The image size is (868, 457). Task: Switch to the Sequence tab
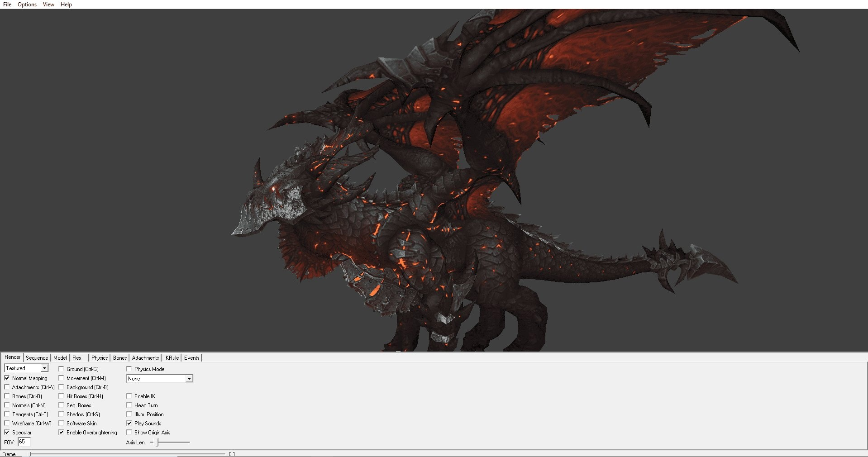(37, 358)
